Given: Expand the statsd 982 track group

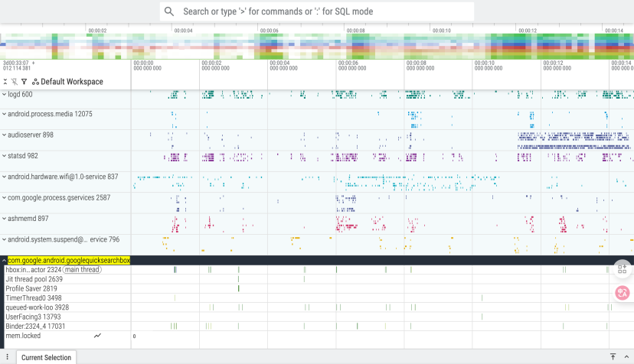Looking at the screenshot, I should (x=4, y=156).
